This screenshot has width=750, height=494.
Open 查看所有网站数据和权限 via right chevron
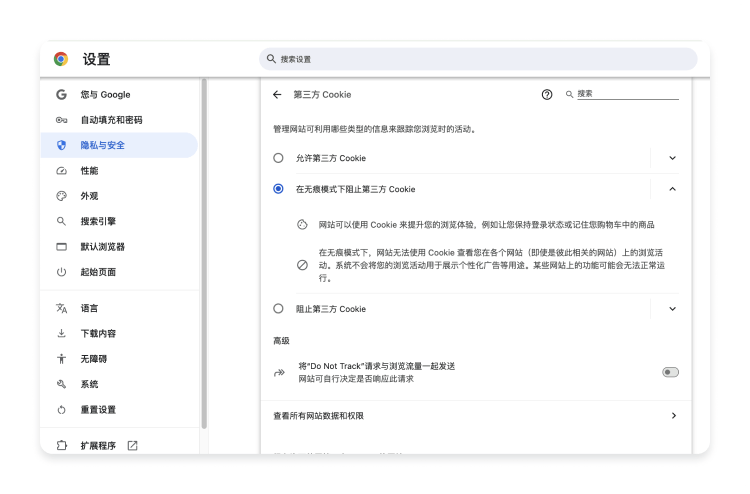673,416
